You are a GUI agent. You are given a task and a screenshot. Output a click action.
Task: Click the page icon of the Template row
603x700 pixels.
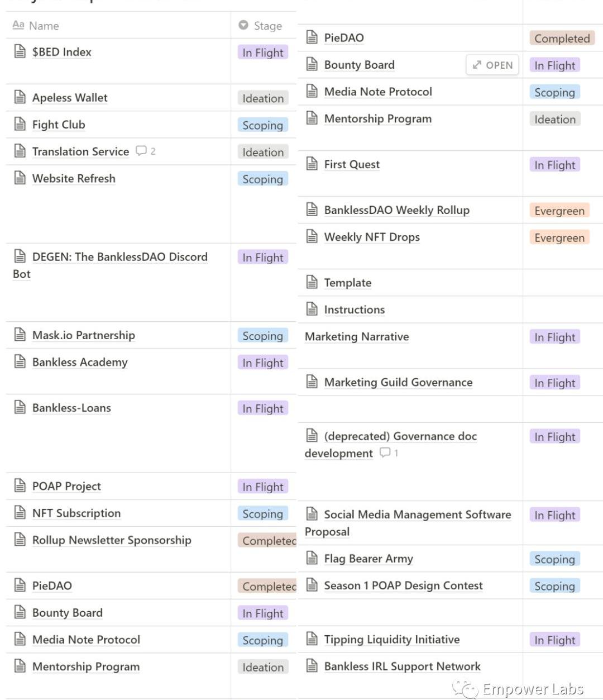click(312, 282)
